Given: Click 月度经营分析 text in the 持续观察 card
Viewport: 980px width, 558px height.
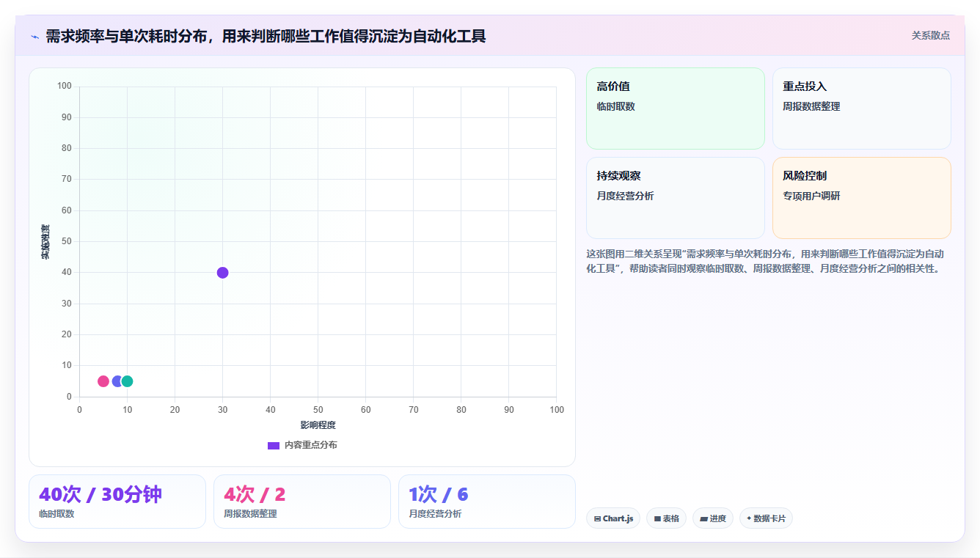Looking at the screenshot, I should coord(625,196).
